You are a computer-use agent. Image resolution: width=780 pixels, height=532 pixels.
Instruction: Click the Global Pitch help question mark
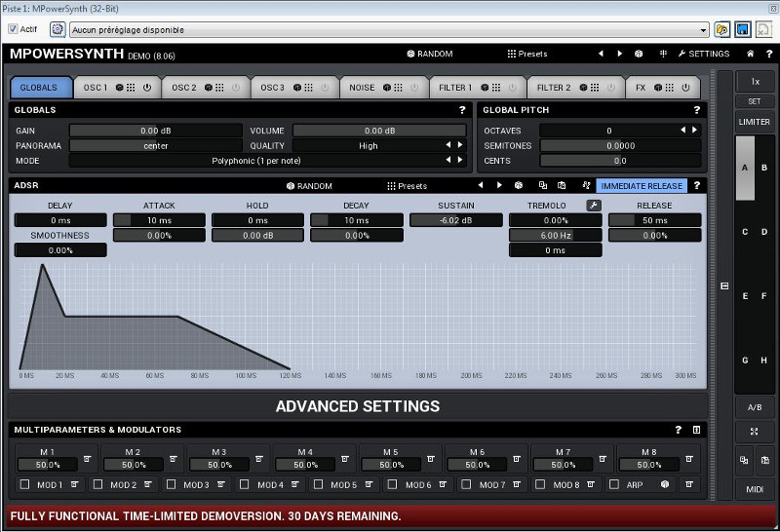click(x=696, y=110)
